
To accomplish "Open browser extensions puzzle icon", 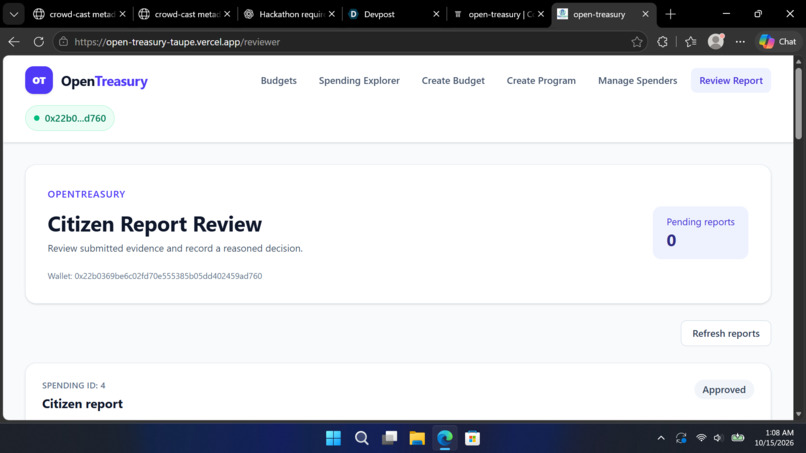I will pos(663,42).
